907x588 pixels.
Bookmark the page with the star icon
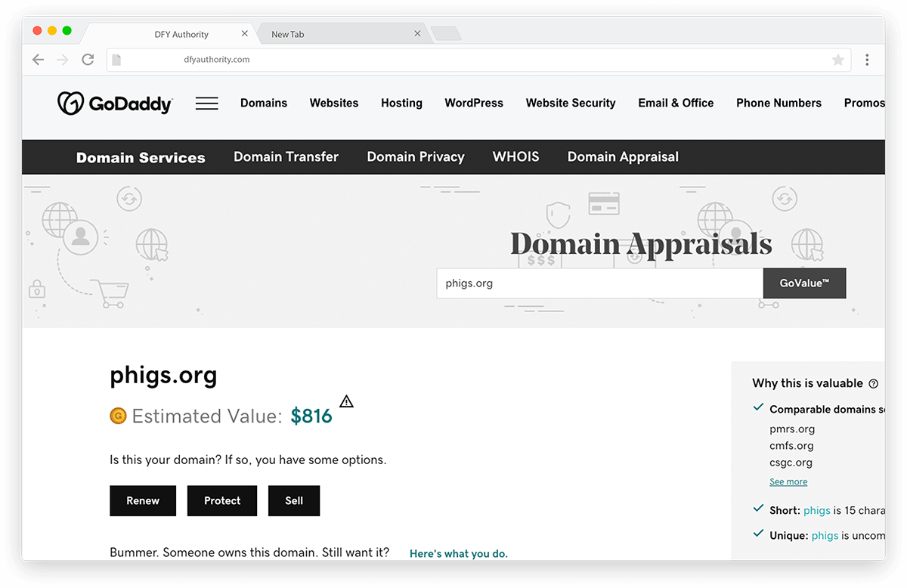(838, 60)
